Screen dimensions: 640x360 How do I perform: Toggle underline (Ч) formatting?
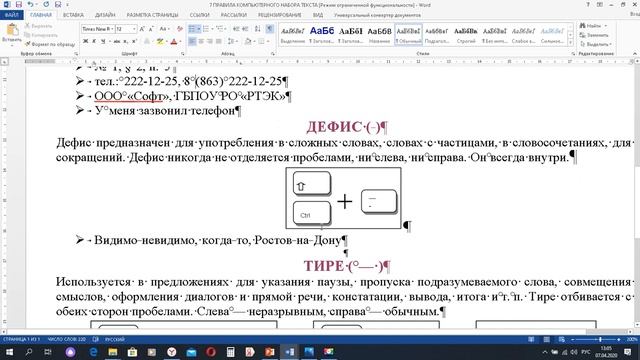103,41
